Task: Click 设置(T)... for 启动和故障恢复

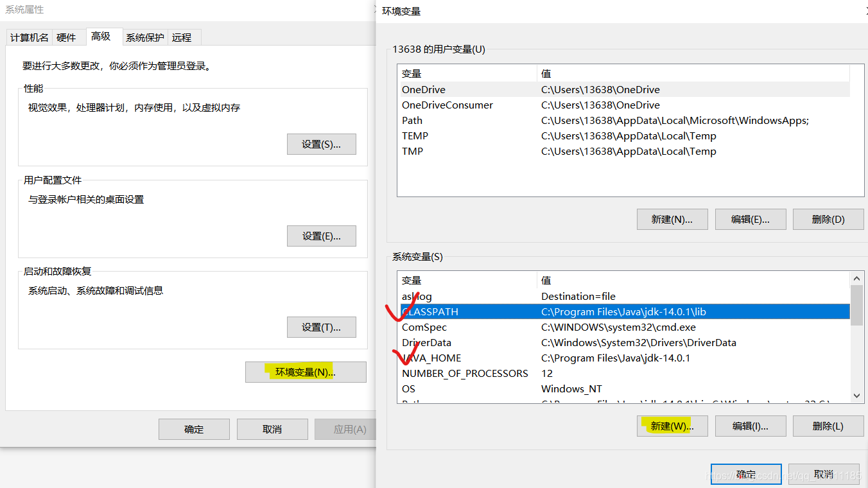Action: click(x=321, y=327)
